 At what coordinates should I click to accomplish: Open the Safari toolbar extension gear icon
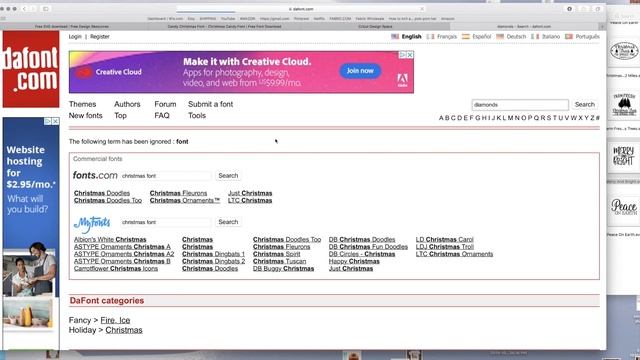pos(569,9)
